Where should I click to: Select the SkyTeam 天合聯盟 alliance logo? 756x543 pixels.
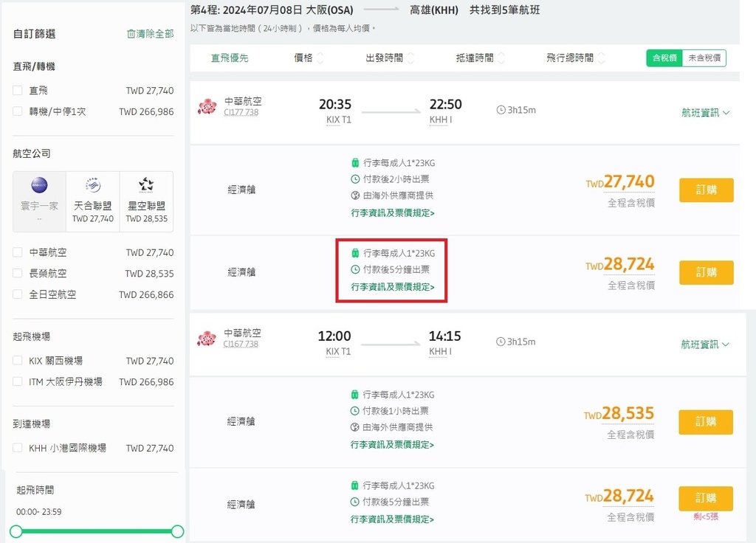pos(93,185)
